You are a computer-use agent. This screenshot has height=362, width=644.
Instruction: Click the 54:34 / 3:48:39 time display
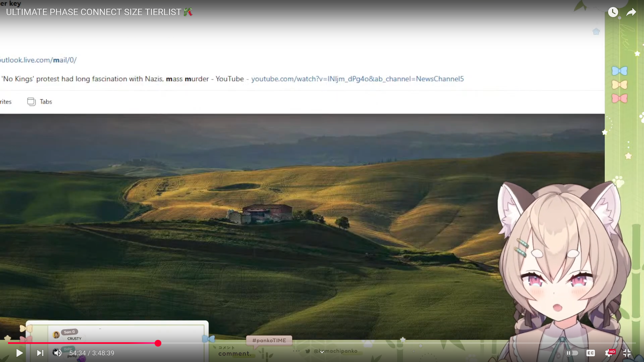(92, 353)
